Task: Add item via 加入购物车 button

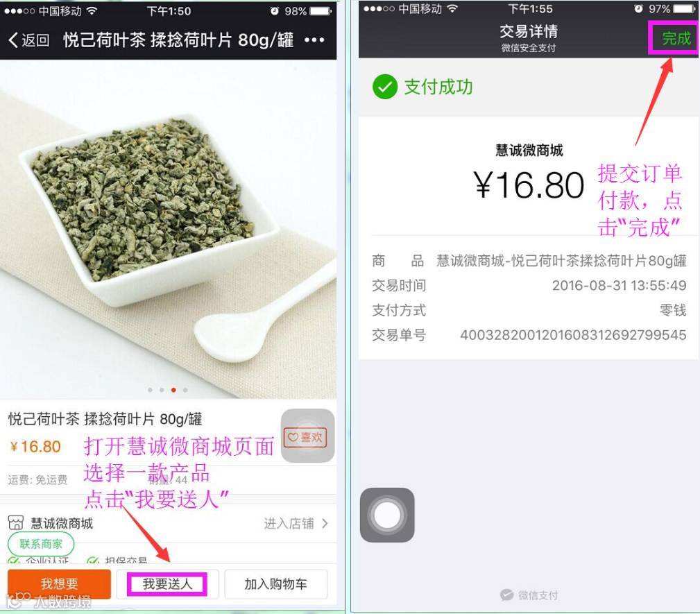Action: pyautogui.click(x=276, y=583)
